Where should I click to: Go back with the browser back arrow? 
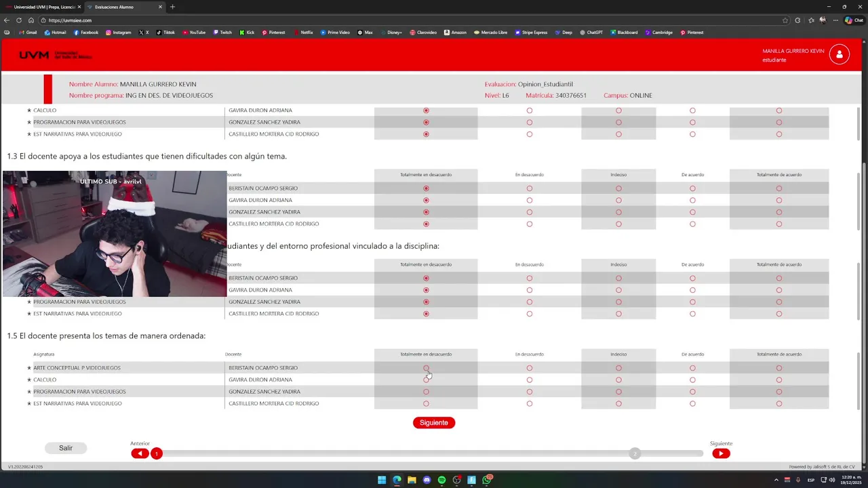coord(7,20)
